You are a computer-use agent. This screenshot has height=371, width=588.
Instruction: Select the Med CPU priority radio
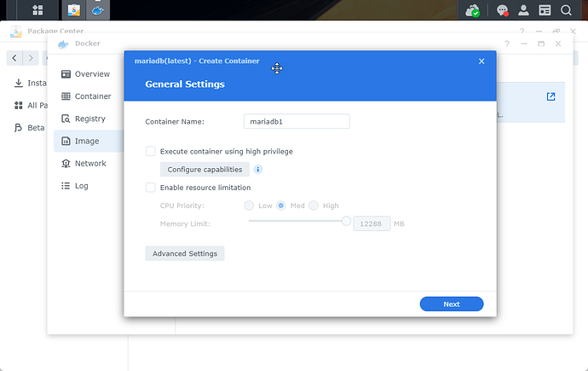tap(281, 206)
